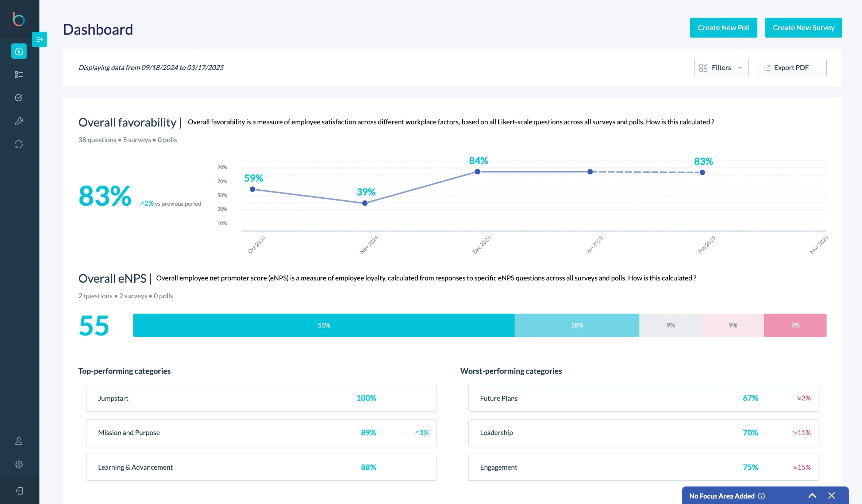
Task: Click the Filters chevron arrow
Action: (740, 68)
